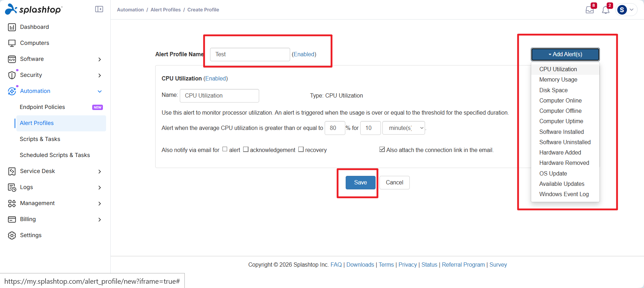Viewport: 644px width, 288px height.
Task: Expand the Software submenu chevron
Action: point(100,59)
